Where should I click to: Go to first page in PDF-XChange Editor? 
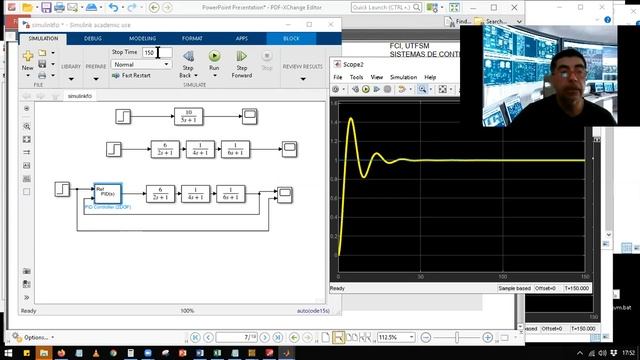coord(195,338)
